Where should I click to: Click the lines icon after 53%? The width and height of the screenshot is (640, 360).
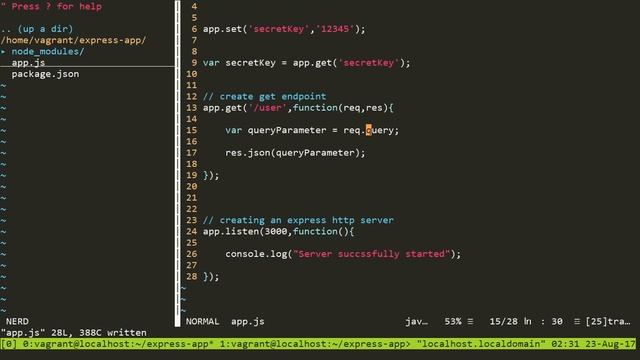[x=470, y=322]
